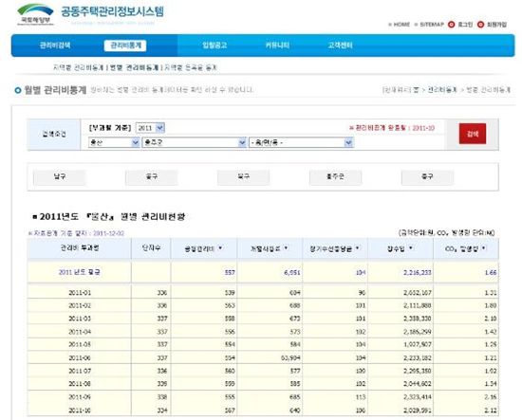Open the 관리비검색 menu
The width and height of the screenshot is (522, 420).
[55, 46]
